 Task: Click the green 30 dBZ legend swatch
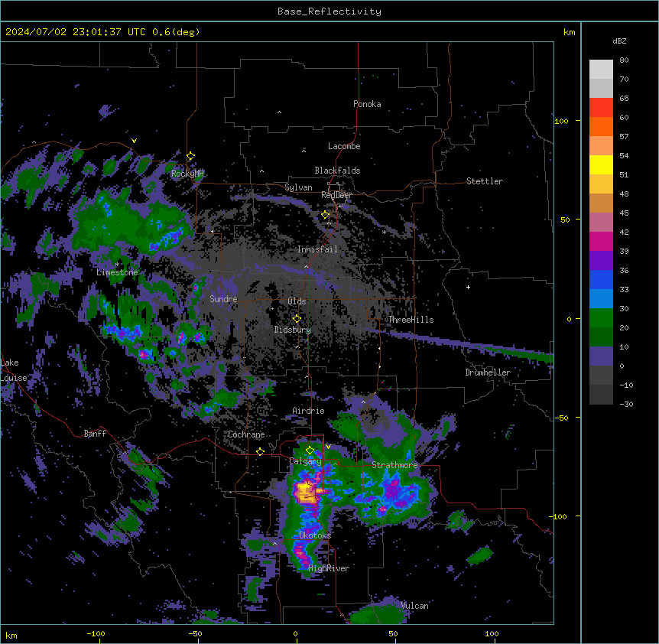coord(601,318)
